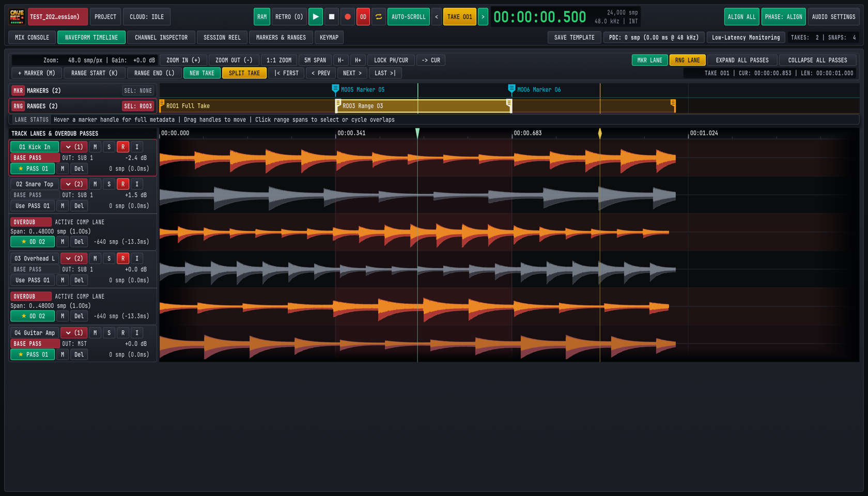Screen dimensions: 868x496
Task: Select starred PASS 01 on Kick In
Action: [x=33, y=168]
